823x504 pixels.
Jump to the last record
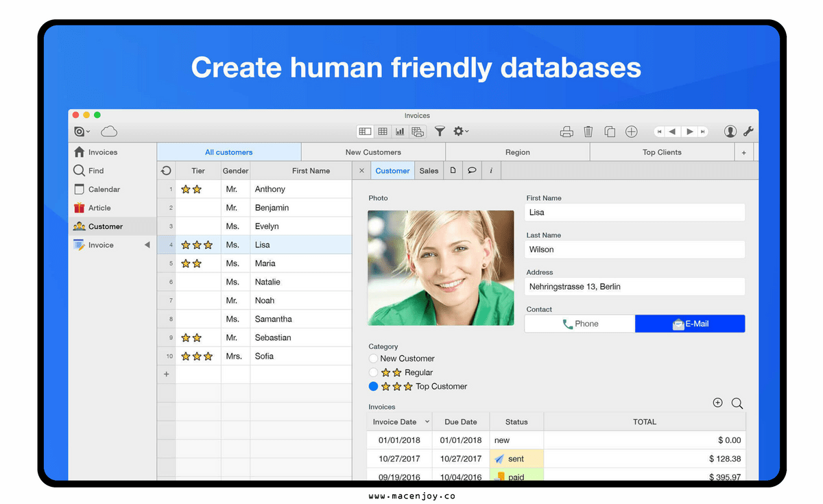click(703, 132)
